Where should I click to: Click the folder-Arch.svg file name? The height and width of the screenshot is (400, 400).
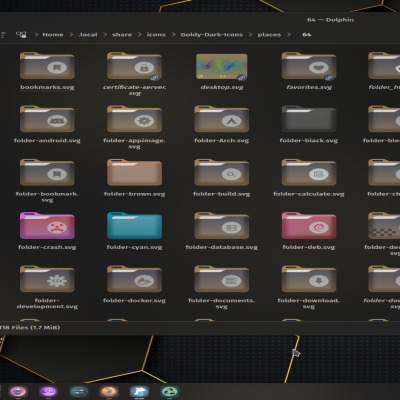(x=222, y=141)
